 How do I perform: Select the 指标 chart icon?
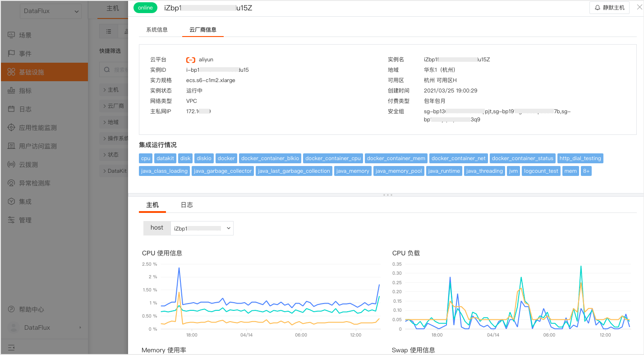12,91
